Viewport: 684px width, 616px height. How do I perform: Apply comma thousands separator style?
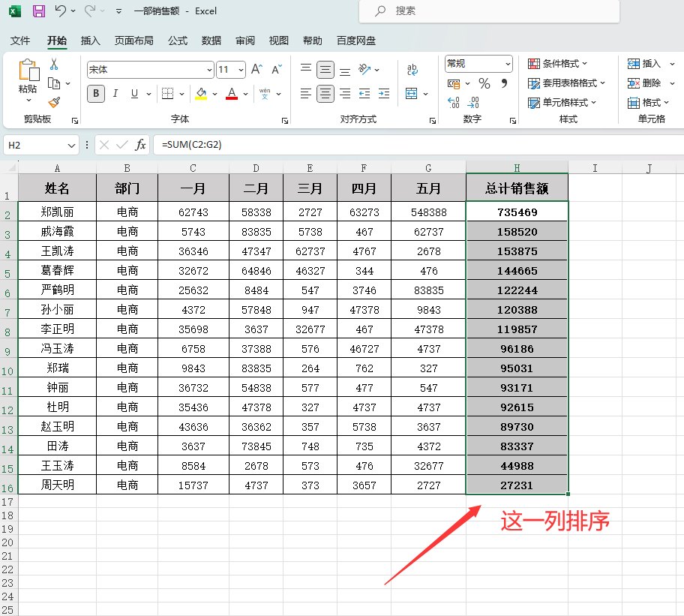504,83
